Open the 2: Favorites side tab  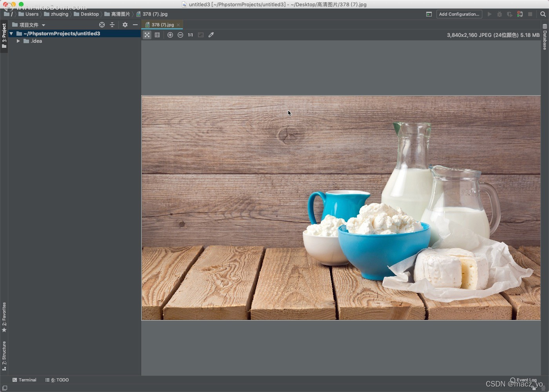tap(4, 317)
